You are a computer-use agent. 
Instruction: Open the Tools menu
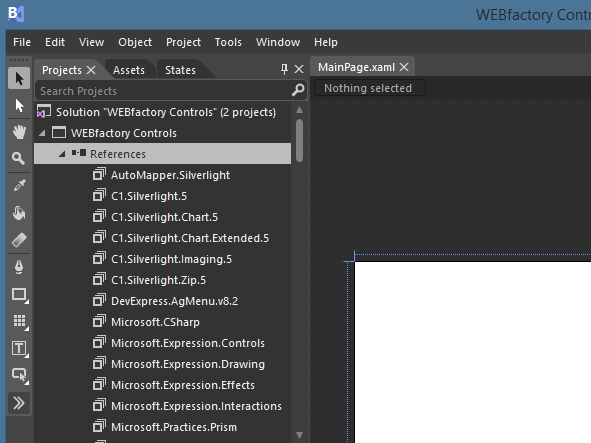[x=228, y=42]
